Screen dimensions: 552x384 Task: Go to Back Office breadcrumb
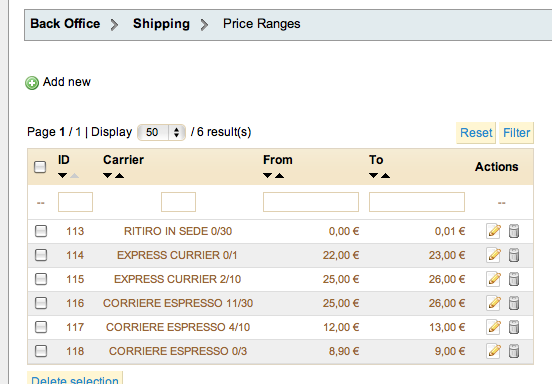tap(65, 24)
